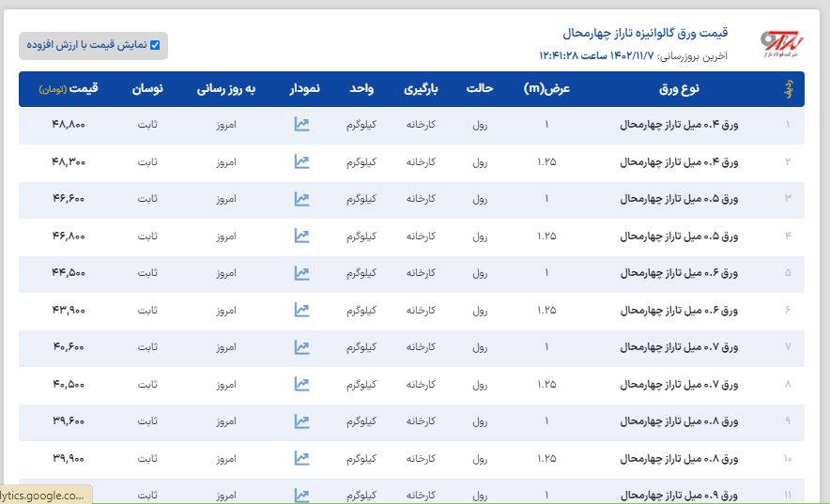
Task: Open chart icon for table row 2
Action: pyautogui.click(x=301, y=161)
